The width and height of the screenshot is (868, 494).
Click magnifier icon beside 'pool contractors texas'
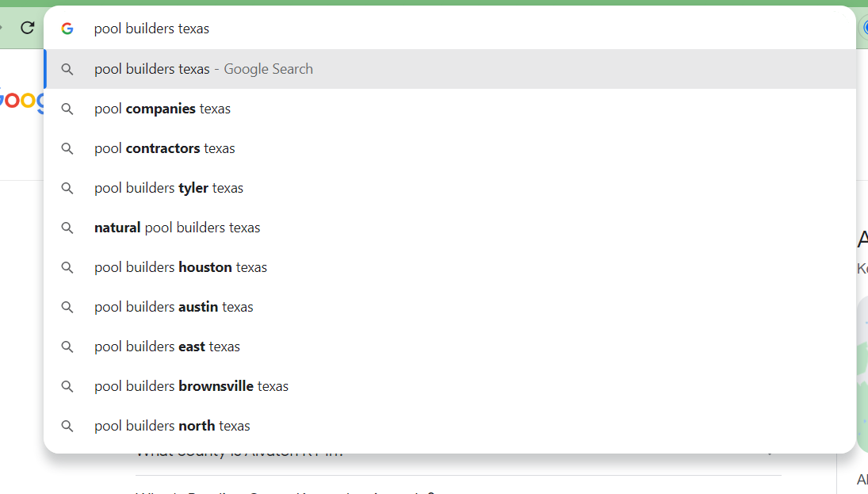[67, 148]
